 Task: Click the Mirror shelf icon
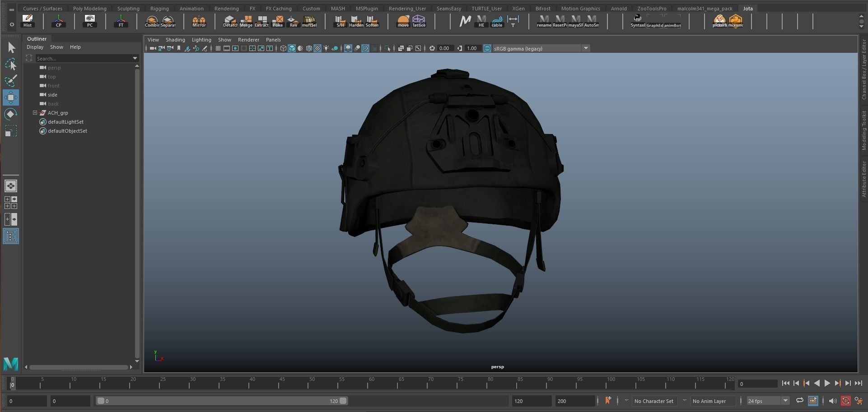(x=199, y=21)
